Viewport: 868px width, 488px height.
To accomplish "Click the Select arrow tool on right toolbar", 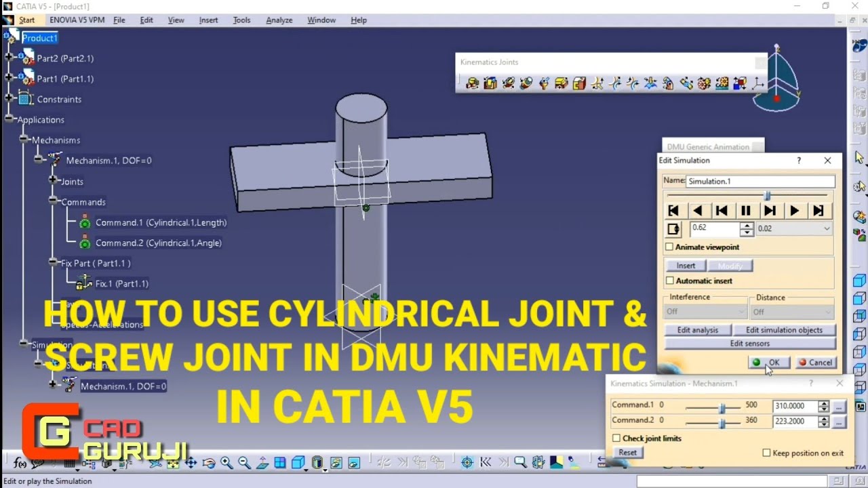I will pyautogui.click(x=859, y=157).
